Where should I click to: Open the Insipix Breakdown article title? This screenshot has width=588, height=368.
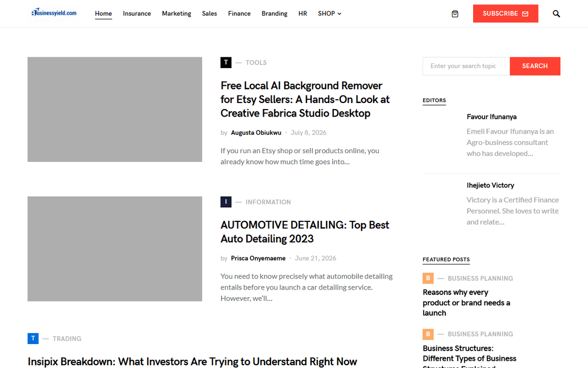(192, 361)
